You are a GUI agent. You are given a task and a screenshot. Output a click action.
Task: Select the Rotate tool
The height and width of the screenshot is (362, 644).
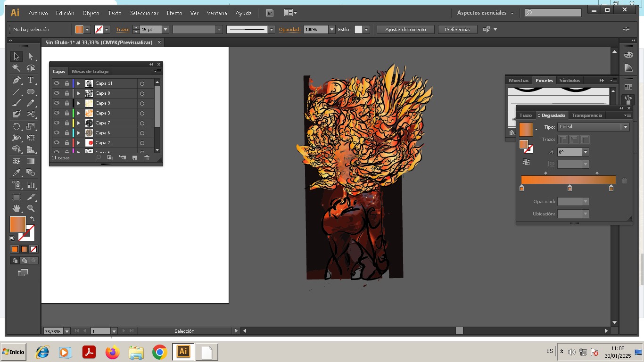[17, 126]
